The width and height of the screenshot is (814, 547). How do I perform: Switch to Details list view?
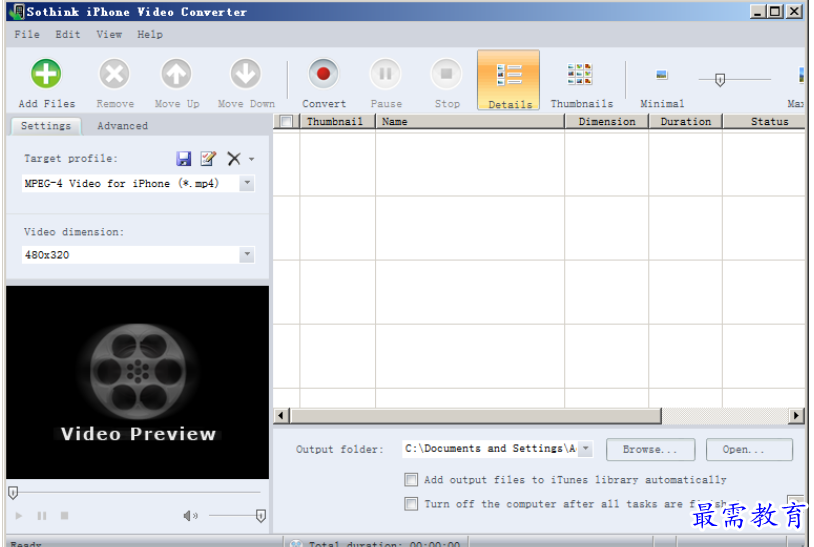(x=509, y=80)
